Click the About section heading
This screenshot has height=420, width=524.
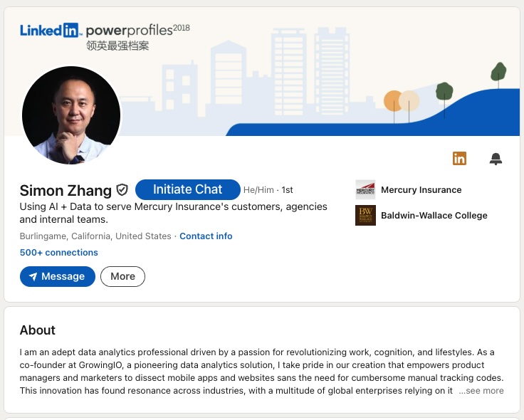pos(38,330)
